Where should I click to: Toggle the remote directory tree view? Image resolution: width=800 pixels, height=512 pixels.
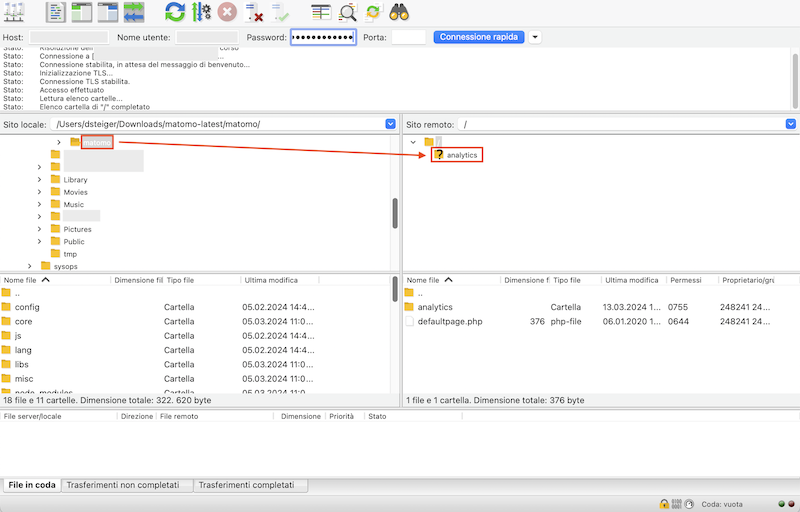[x=108, y=12]
